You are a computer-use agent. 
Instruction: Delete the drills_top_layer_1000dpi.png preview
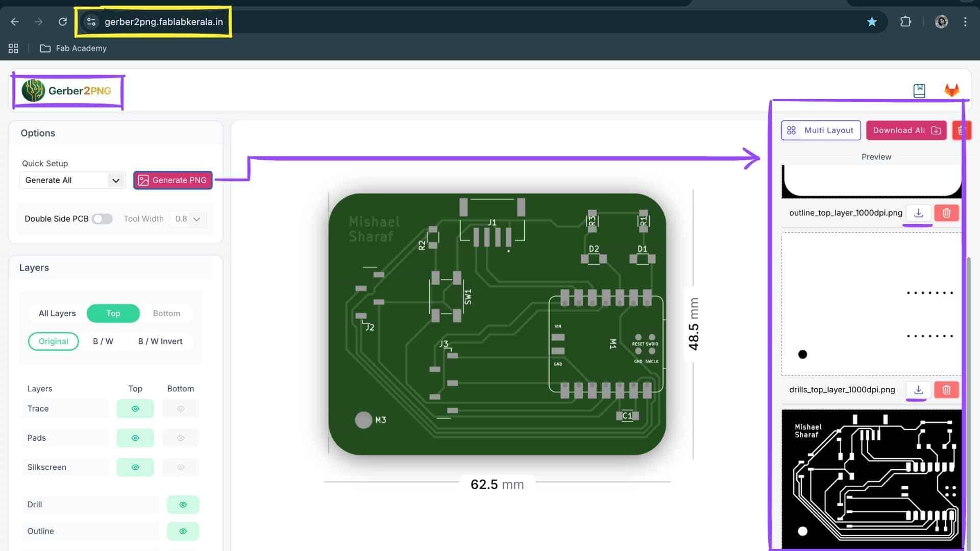946,390
